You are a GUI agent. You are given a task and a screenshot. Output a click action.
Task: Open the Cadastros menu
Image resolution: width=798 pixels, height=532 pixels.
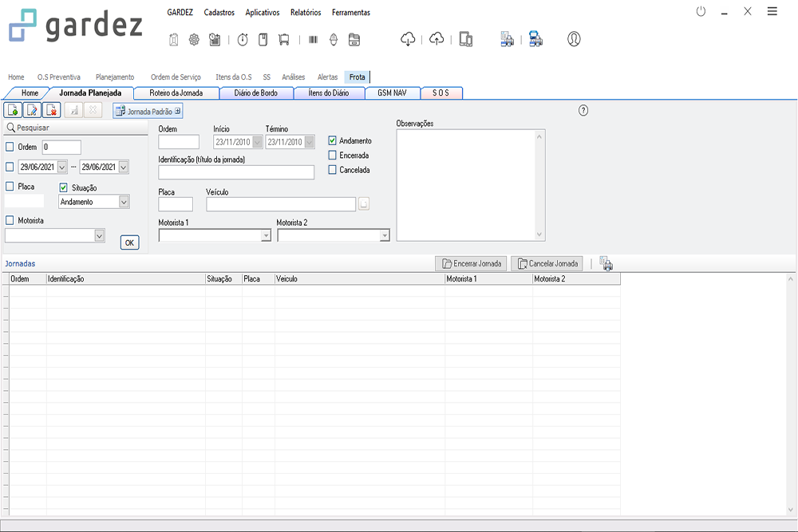219,12
